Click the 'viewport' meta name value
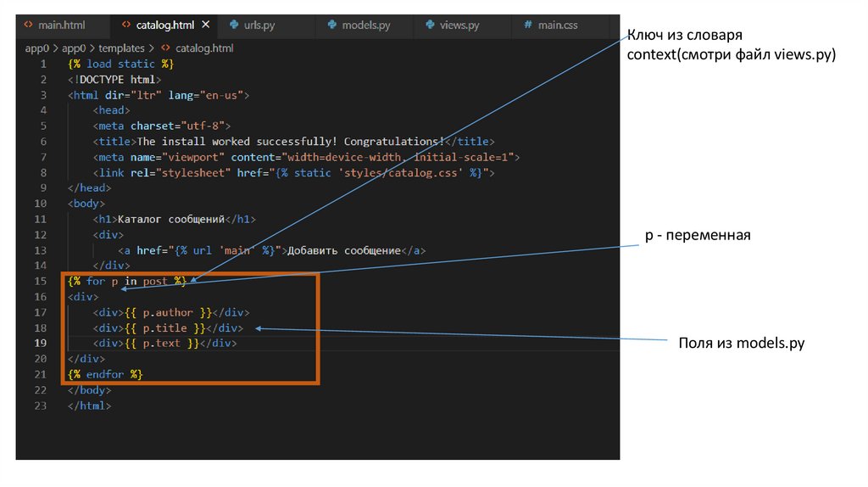The height and width of the screenshot is (487, 868). point(193,157)
